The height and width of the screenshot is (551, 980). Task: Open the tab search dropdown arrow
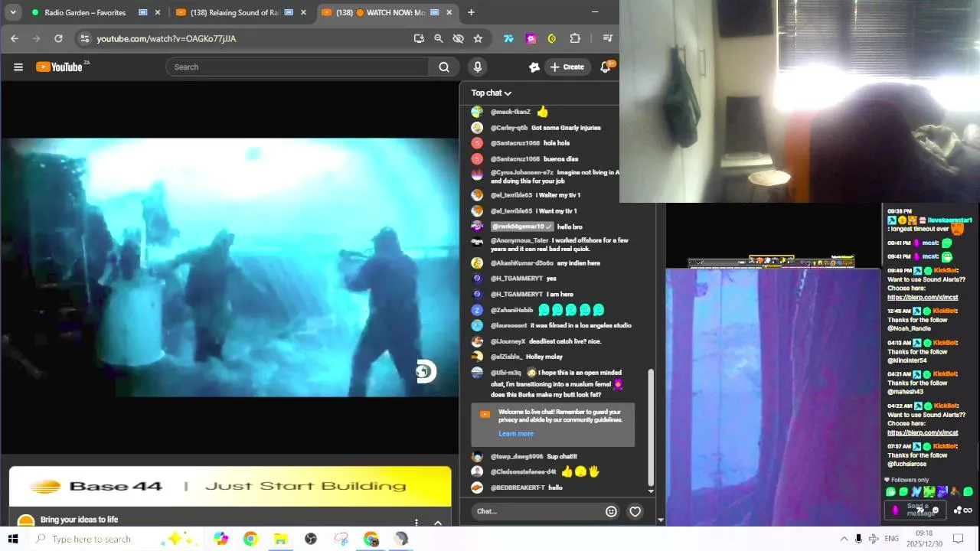(11, 12)
